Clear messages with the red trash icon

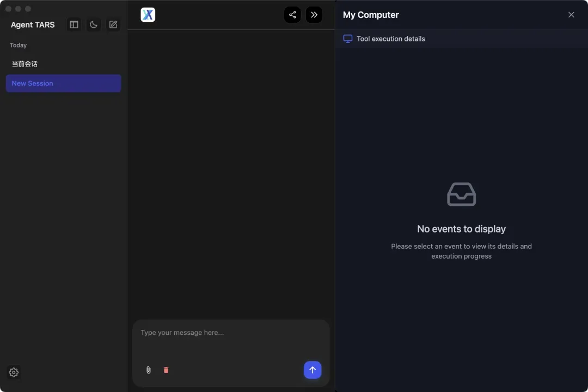tap(166, 370)
